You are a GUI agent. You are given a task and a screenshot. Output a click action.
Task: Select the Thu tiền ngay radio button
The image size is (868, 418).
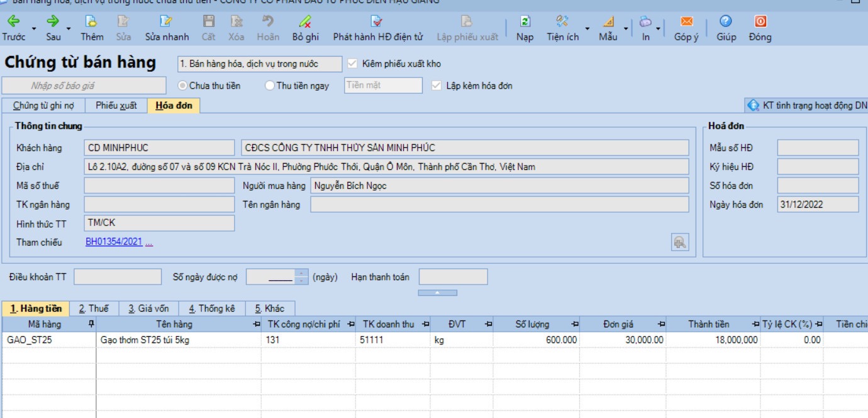(270, 86)
